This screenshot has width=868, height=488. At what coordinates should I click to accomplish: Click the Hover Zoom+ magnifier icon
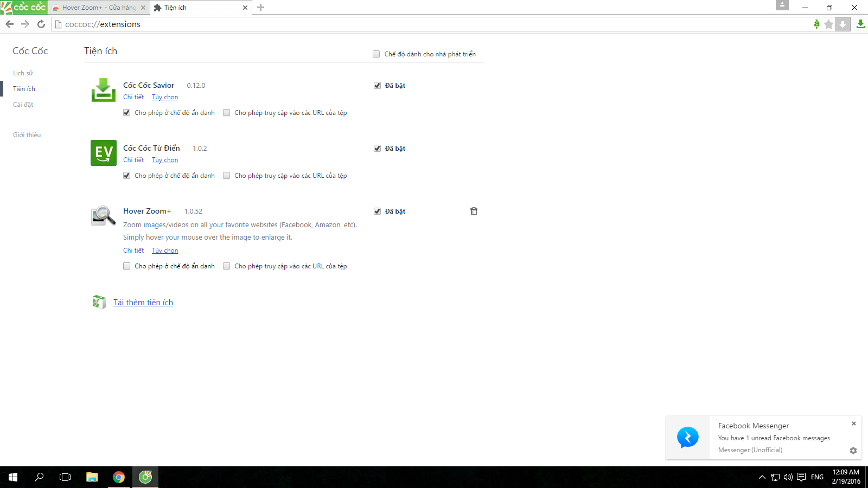point(104,215)
